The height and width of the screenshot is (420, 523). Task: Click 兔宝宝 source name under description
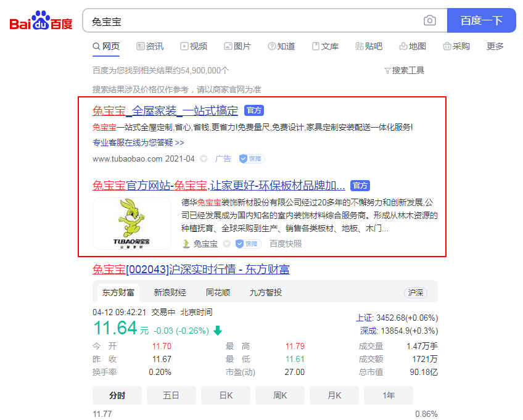(205, 244)
